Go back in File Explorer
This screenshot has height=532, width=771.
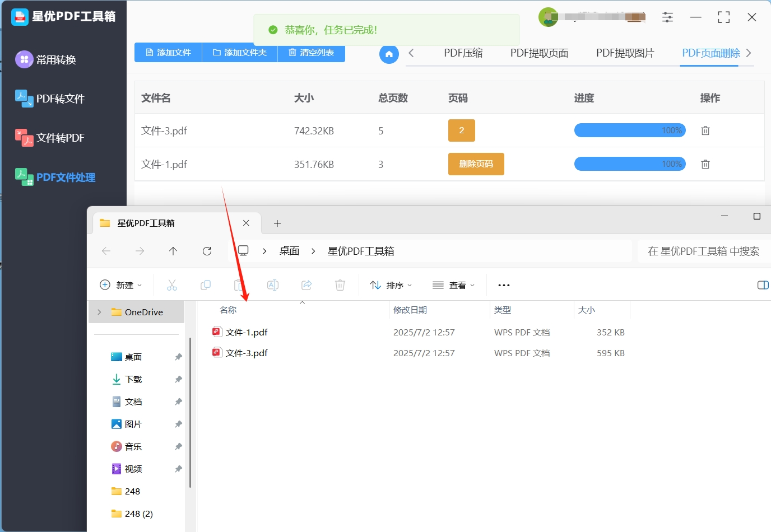click(106, 251)
